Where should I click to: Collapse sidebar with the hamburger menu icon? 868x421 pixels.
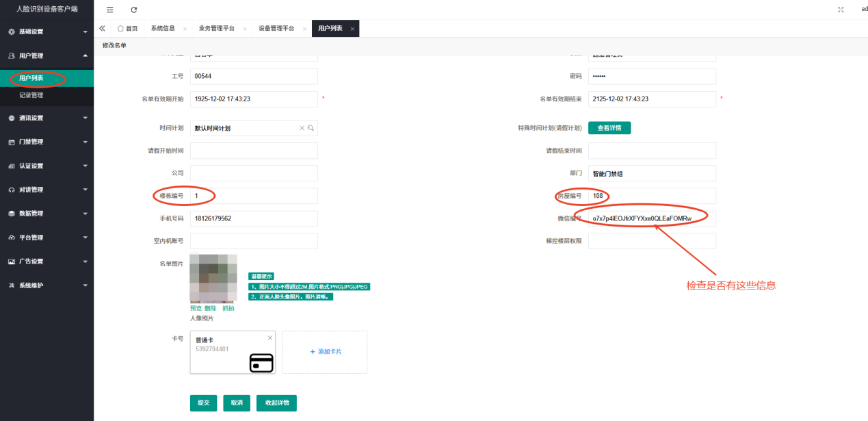click(110, 10)
